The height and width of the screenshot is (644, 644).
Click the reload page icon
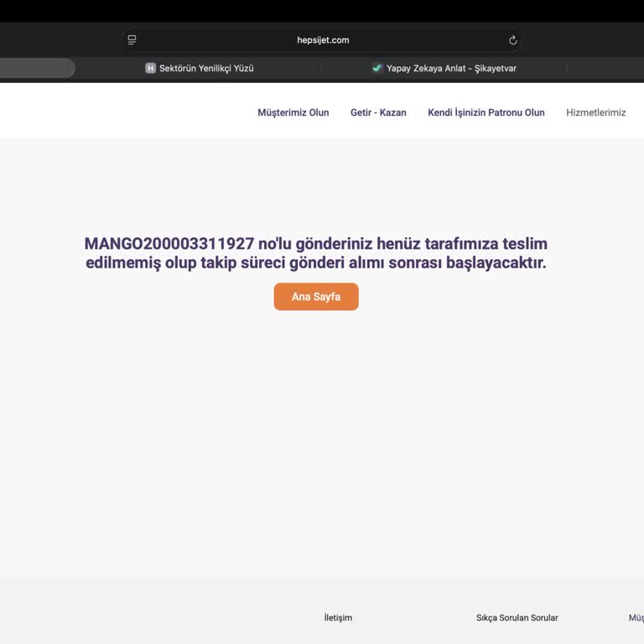click(512, 40)
